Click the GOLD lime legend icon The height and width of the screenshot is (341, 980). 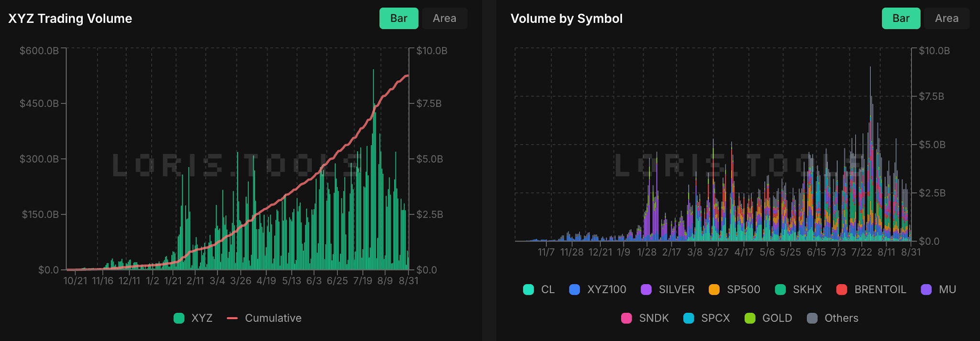pos(750,318)
